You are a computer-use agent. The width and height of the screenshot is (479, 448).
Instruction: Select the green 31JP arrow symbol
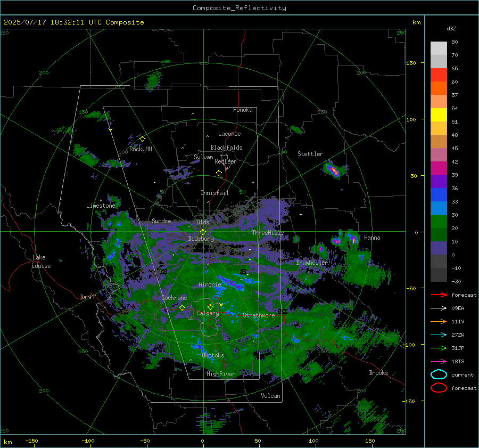[439, 348]
